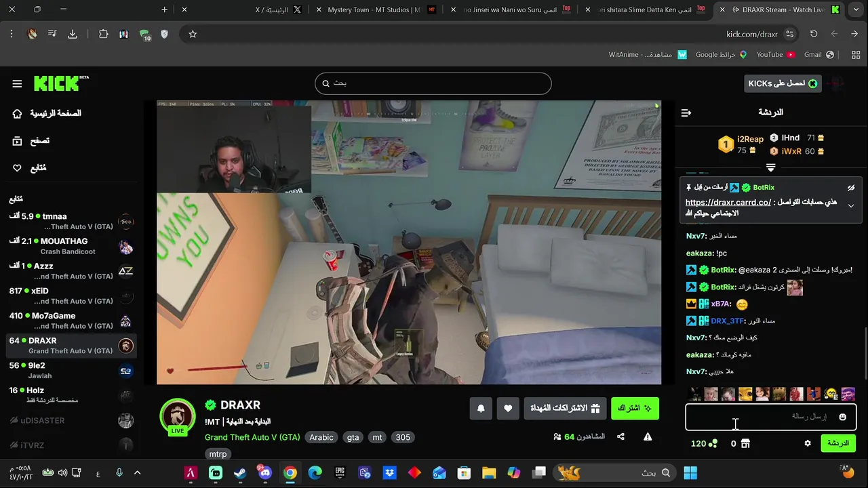Open Chrome downloads icon
Screen dimensions: 868x488
point(73,34)
